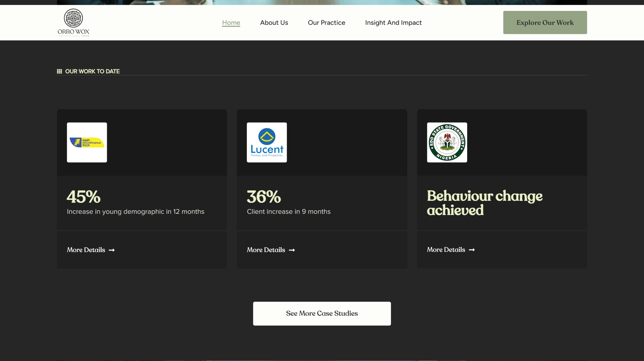Select the 45% statistic heading
Viewport: 644px width, 361px height.
tap(84, 196)
